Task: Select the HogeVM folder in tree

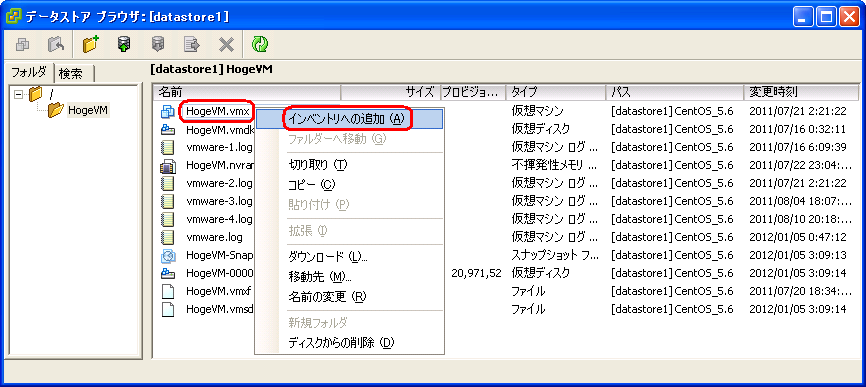Action: coord(88,110)
